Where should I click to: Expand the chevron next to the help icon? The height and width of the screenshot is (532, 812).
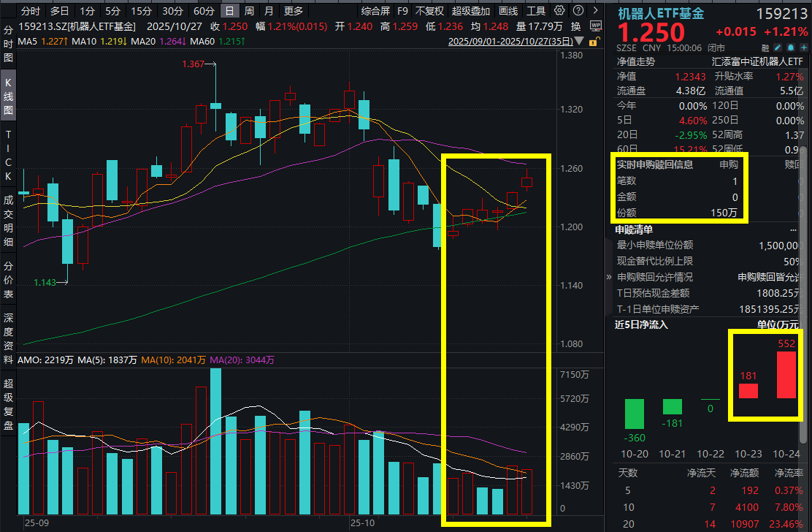coord(595,10)
